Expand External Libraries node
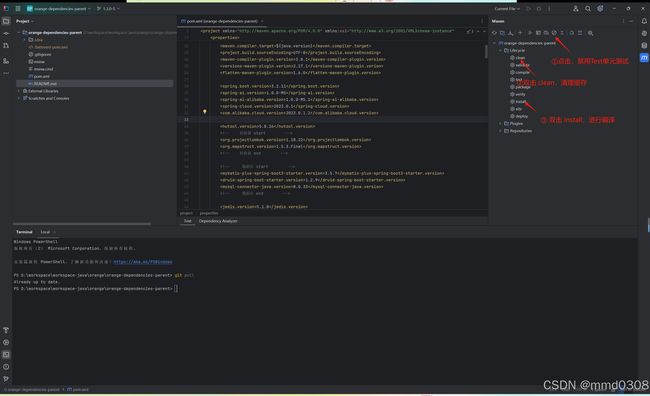The width and height of the screenshot is (650, 396). [18, 91]
